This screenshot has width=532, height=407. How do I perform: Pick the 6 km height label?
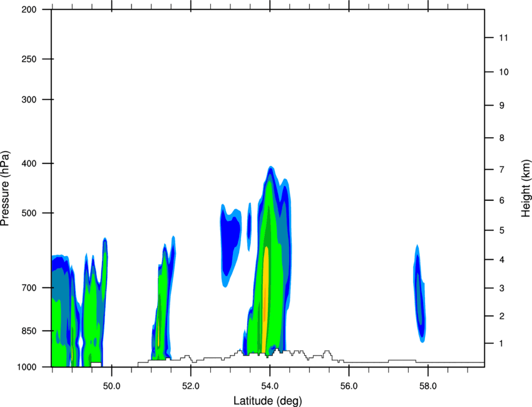[502, 200]
